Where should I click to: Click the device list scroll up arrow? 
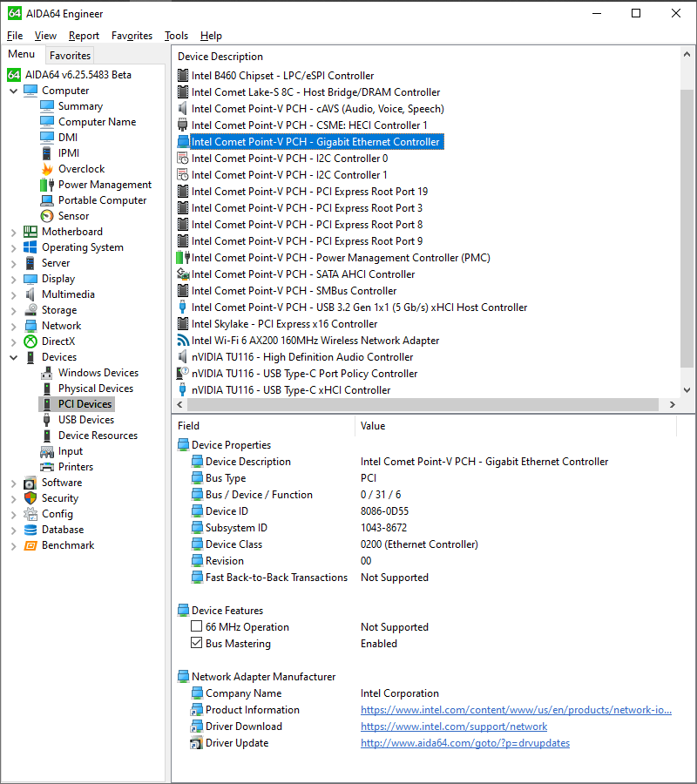[x=687, y=54]
